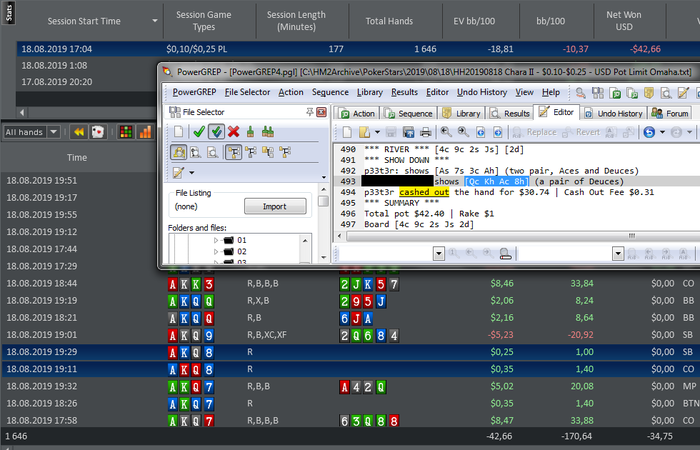The image size is (700, 450).
Task: Click the File Selector icon in the main toolbar
Action: pos(598,93)
